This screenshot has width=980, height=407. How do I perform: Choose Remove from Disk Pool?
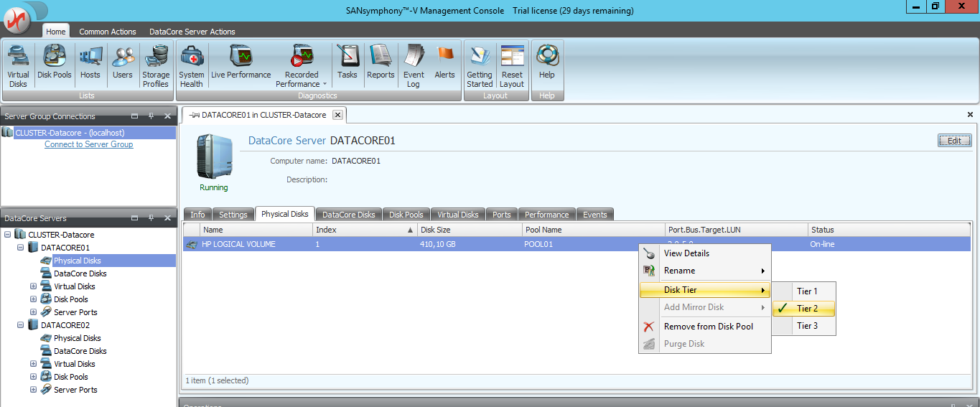705,327
